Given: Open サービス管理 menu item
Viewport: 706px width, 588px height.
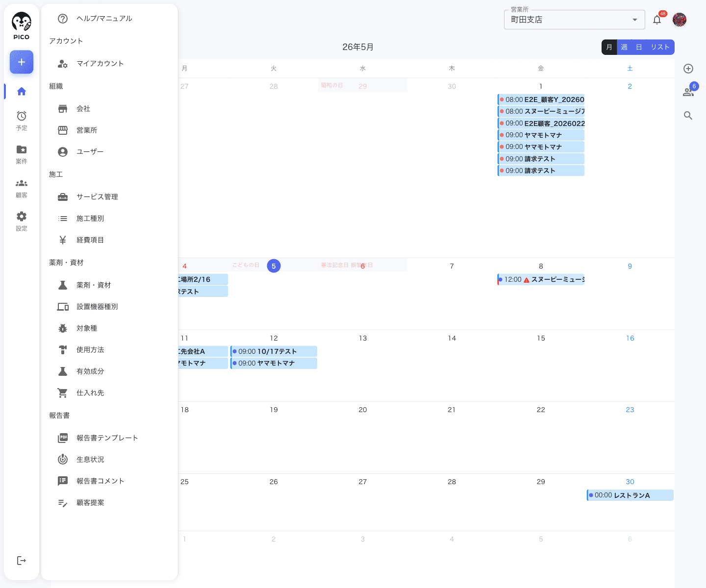Looking at the screenshot, I should [x=109, y=197].
